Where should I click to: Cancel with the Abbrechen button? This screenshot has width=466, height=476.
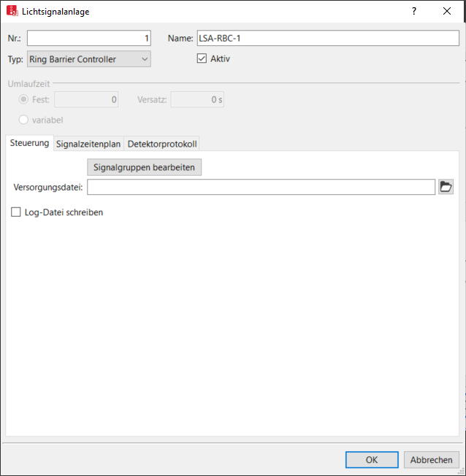432,460
